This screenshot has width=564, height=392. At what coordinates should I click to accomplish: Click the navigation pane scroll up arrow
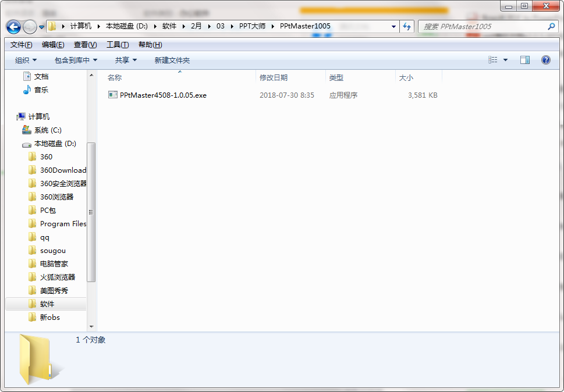coord(91,75)
